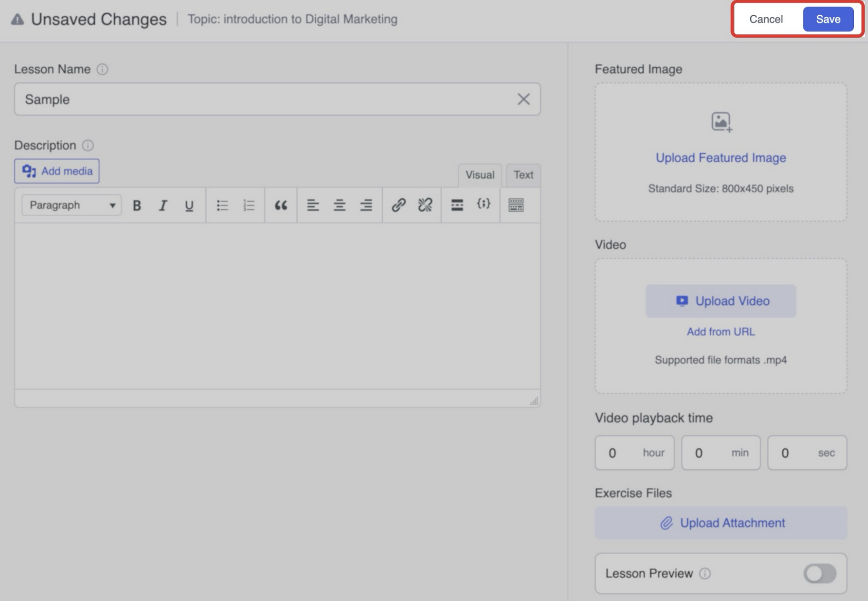
Task: Enable the Lesson Preview toggle
Action: [819, 574]
